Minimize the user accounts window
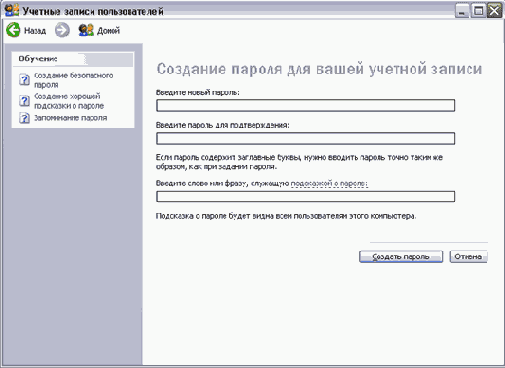 pyautogui.click(x=462, y=11)
